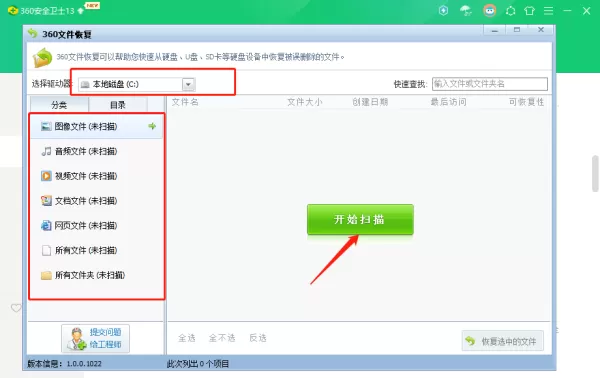Image resolution: width=600 pixels, height=378 pixels.
Task: Open the lightning shield icon in title bar
Action: coord(443,10)
